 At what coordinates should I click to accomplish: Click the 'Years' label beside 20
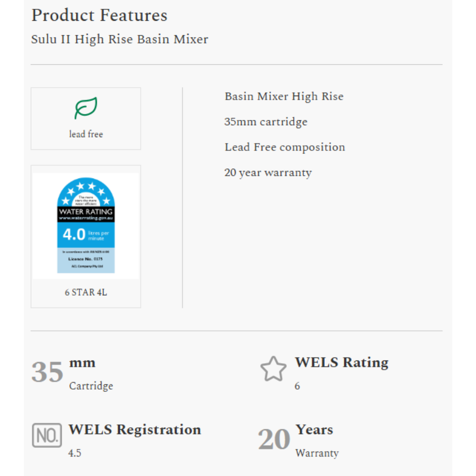[x=314, y=430]
